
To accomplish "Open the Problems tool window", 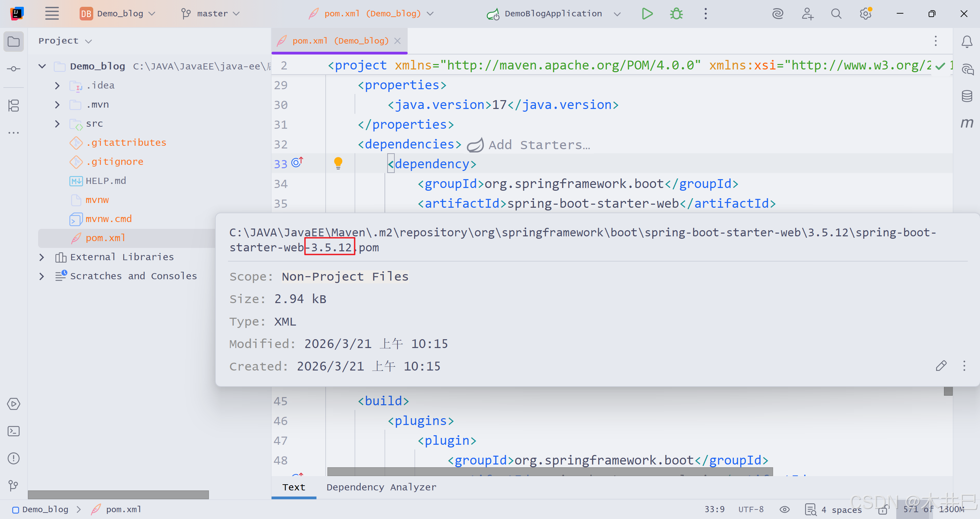I will (x=14, y=458).
